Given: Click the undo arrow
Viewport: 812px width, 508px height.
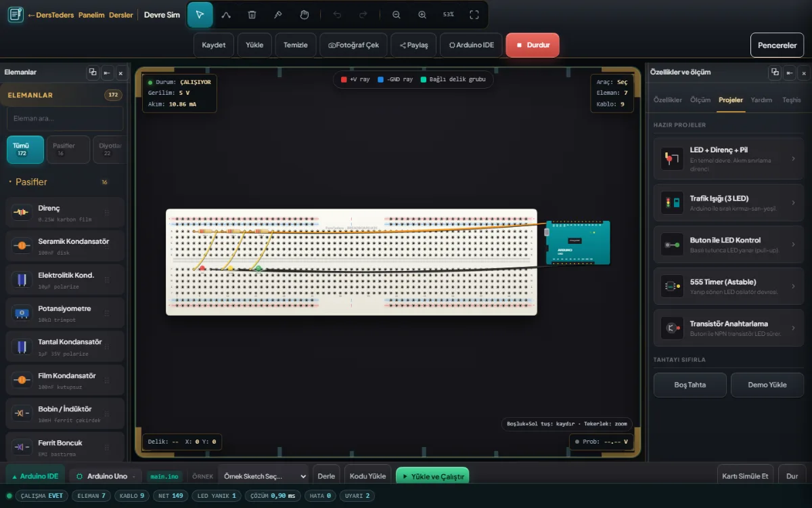Looking at the screenshot, I should pyautogui.click(x=337, y=14).
